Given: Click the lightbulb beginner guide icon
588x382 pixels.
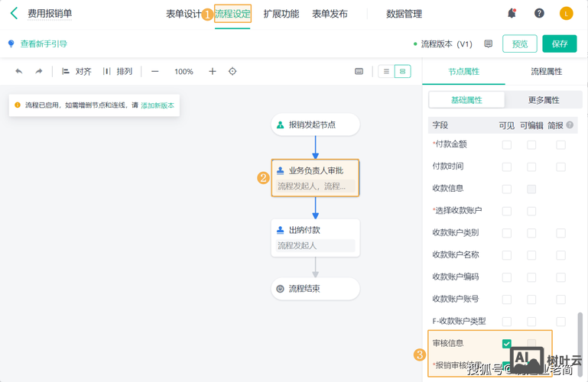Looking at the screenshot, I should pos(11,44).
